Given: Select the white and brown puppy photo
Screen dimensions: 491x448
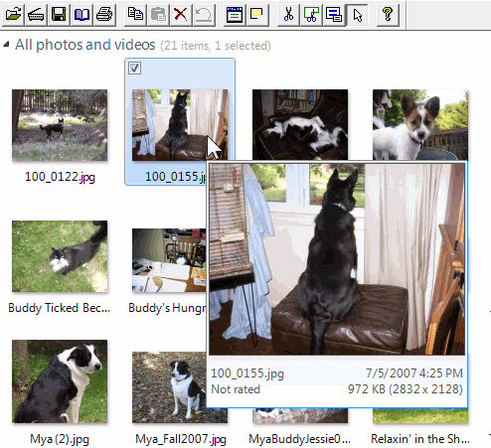Looking at the screenshot, I should tap(420, 124).
